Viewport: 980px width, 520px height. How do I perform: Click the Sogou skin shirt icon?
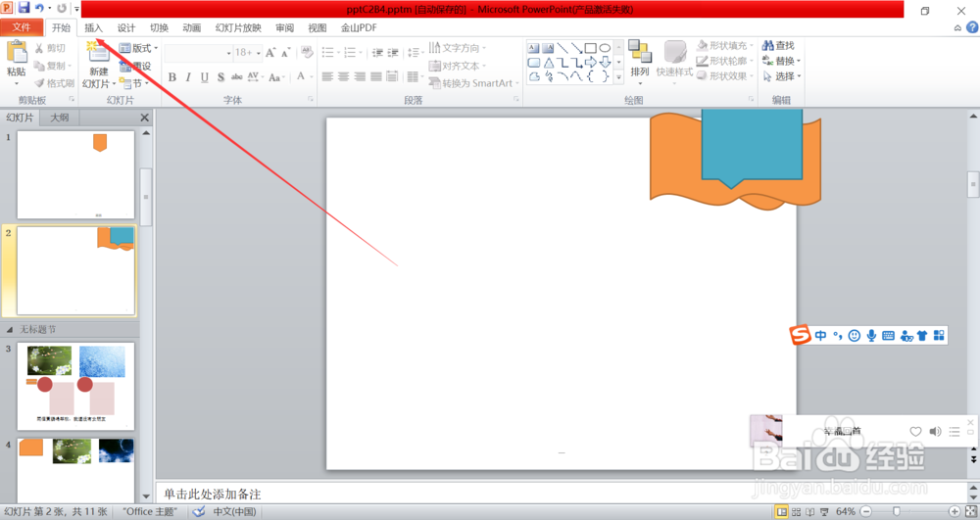(922, 336)
